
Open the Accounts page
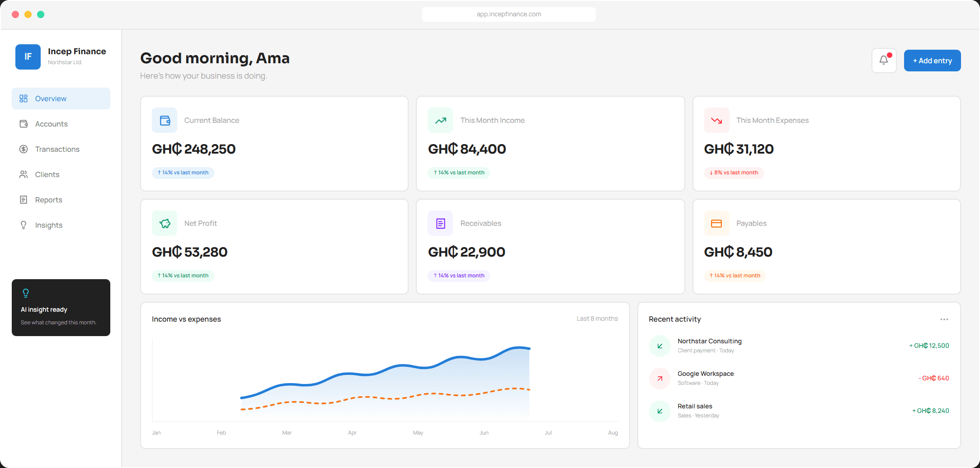click(x=61, y=124)
